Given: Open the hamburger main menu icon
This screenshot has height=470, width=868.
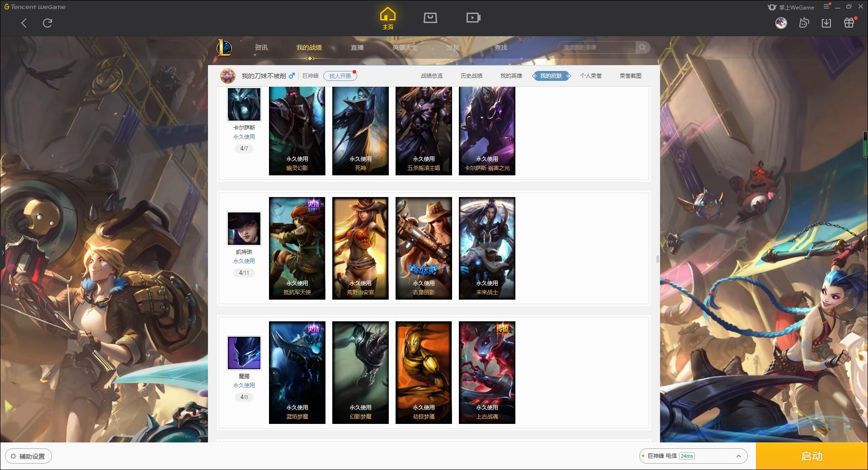Looking at the screenshot, I should coord(826,6).
